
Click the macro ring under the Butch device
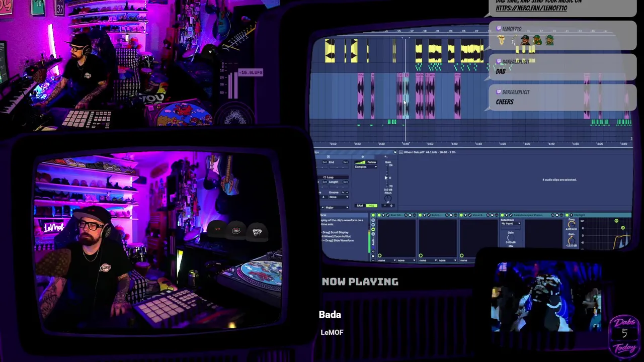click(421, 255)
